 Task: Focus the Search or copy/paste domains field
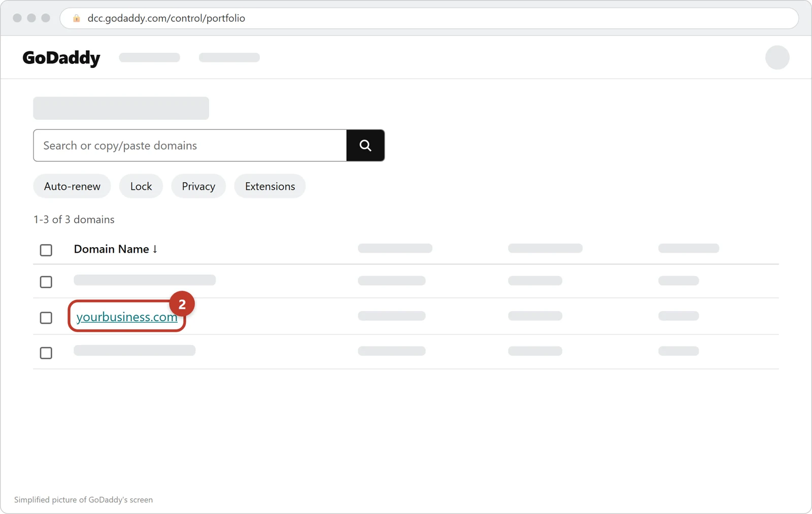click(x=190, y=146)
